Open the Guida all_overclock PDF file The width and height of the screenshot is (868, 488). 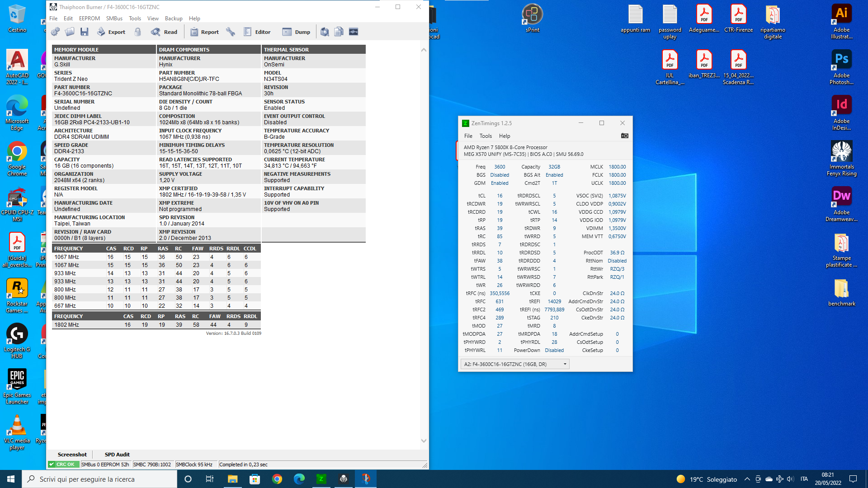click(x=17, y=250)
